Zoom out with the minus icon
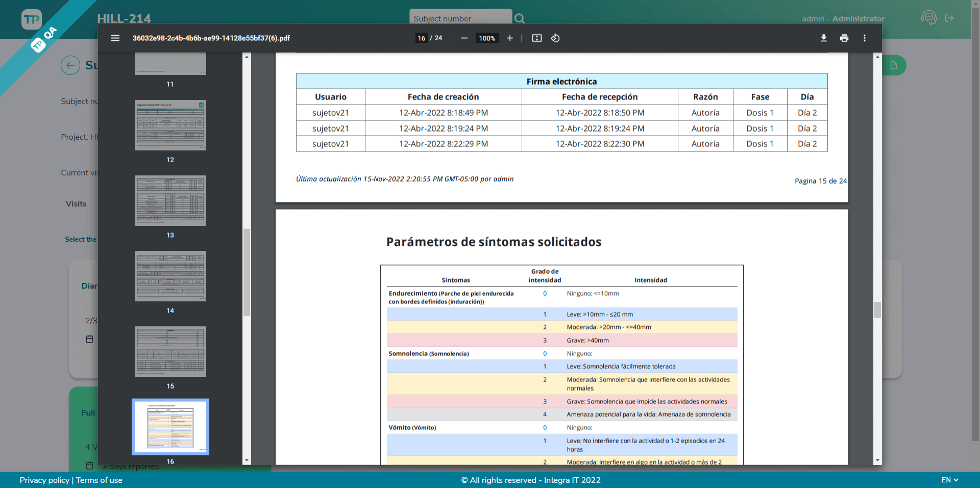The width and height of the screenshot is (980, 488). click(x=464, y=38)
